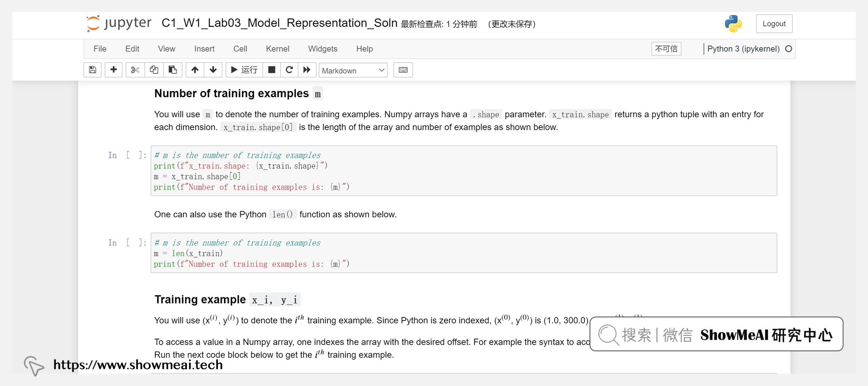Open the Help menu
Image resolution: width=868 pixels, height=386 pixels.
point(365,49)
